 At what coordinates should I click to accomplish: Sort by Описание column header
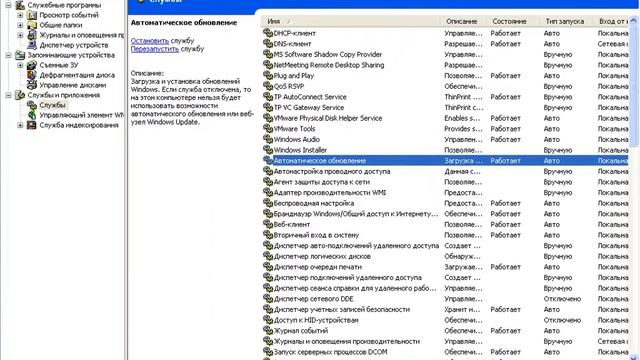[x=462, y=21]
